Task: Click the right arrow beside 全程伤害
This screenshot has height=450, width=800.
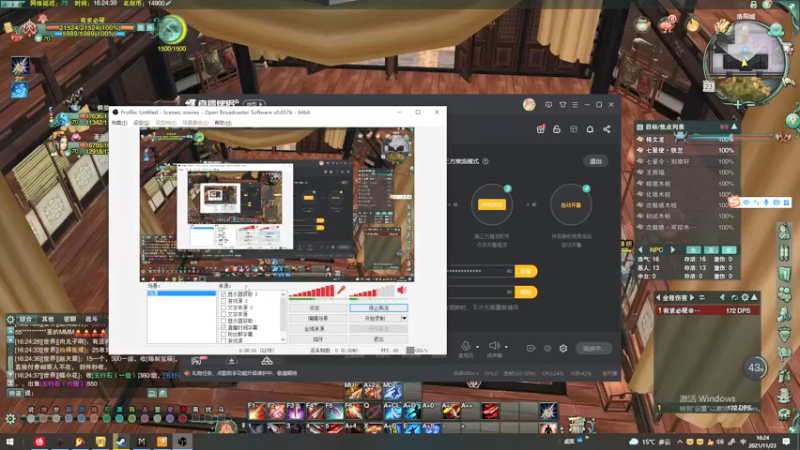Action: [x=692, y=297]
